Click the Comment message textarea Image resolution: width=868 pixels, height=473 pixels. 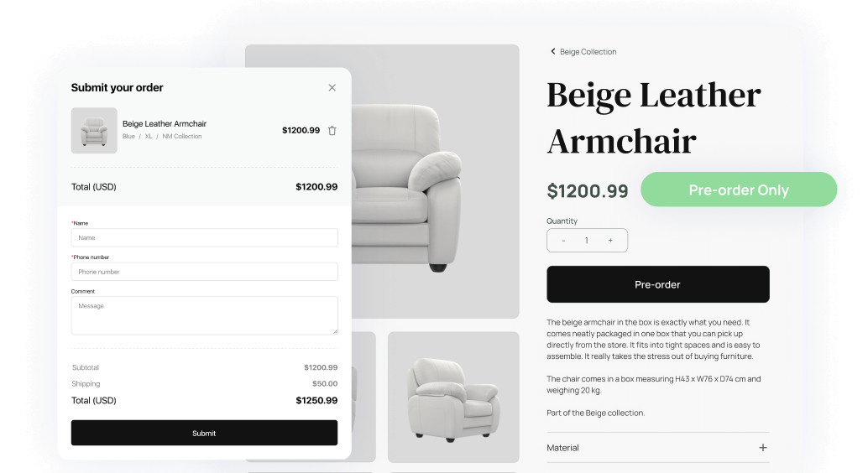pos(204,315)
